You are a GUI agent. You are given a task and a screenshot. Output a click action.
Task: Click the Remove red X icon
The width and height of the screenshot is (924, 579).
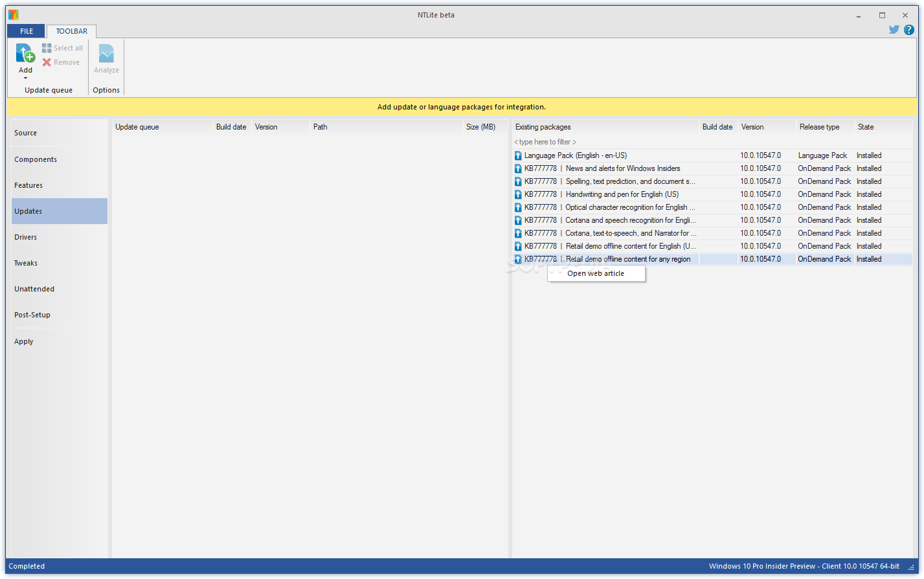pos(47,62)
